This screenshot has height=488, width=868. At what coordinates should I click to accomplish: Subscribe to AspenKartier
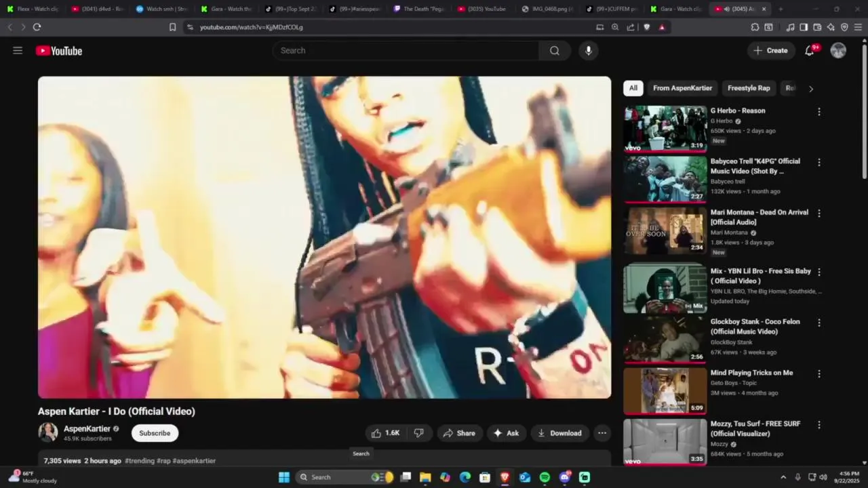[x=155, y=433]
